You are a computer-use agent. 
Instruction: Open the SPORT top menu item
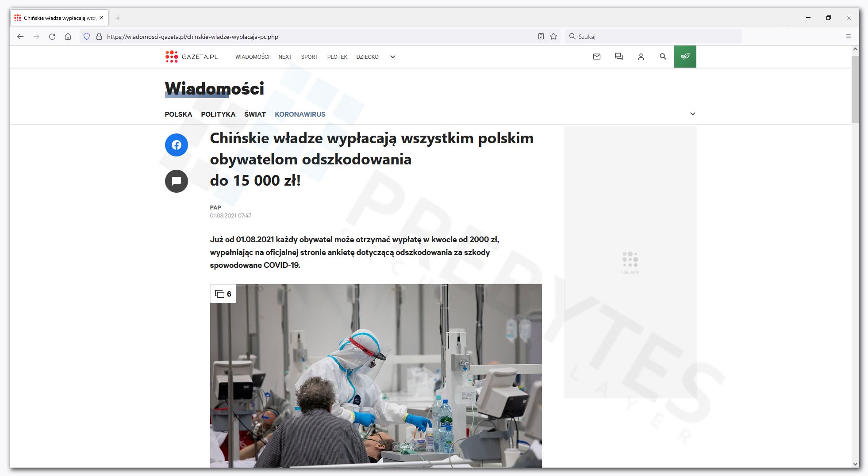tap(310, 57)
